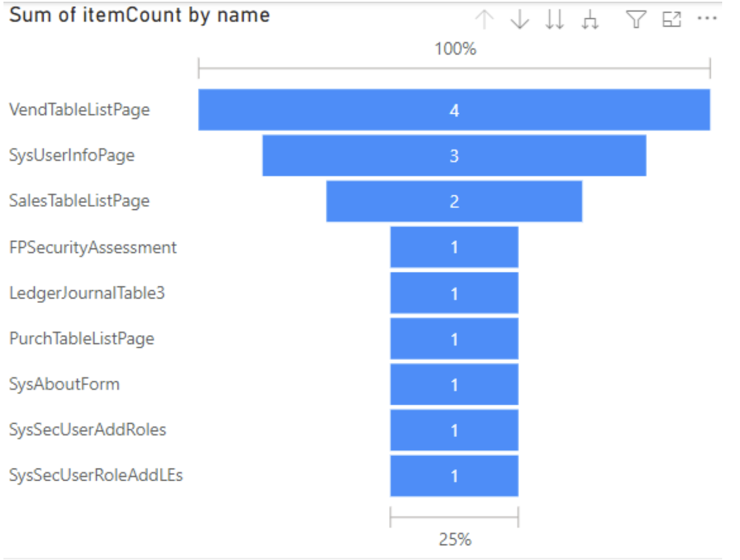740x560 pixels.
Task: Open the visual filters funnel icon
Action: [x=636, y=20]
